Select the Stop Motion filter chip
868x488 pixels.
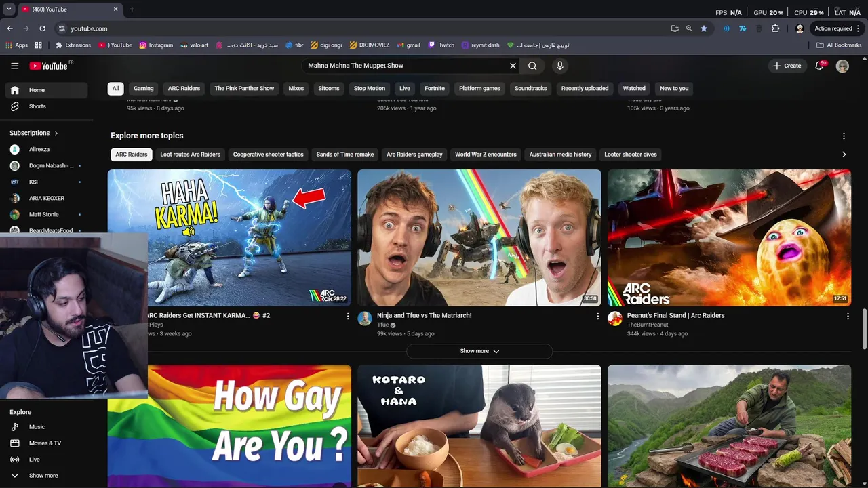(370, 89)
